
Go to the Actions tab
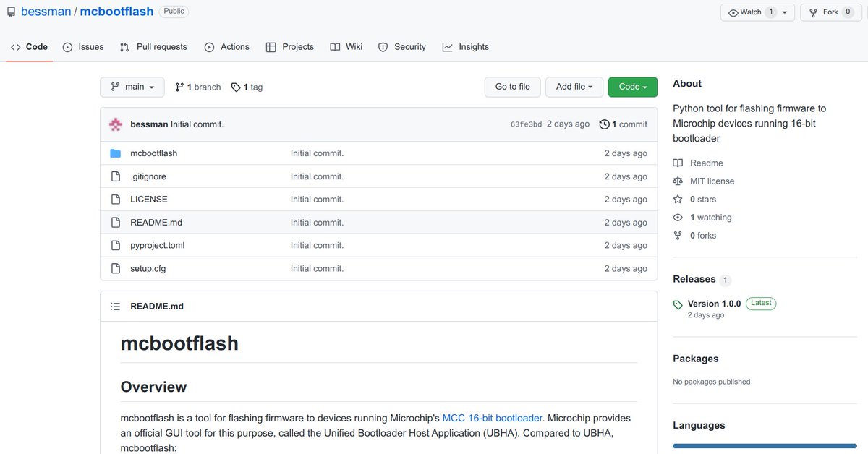pyautogui.click(x=226, y=47)
